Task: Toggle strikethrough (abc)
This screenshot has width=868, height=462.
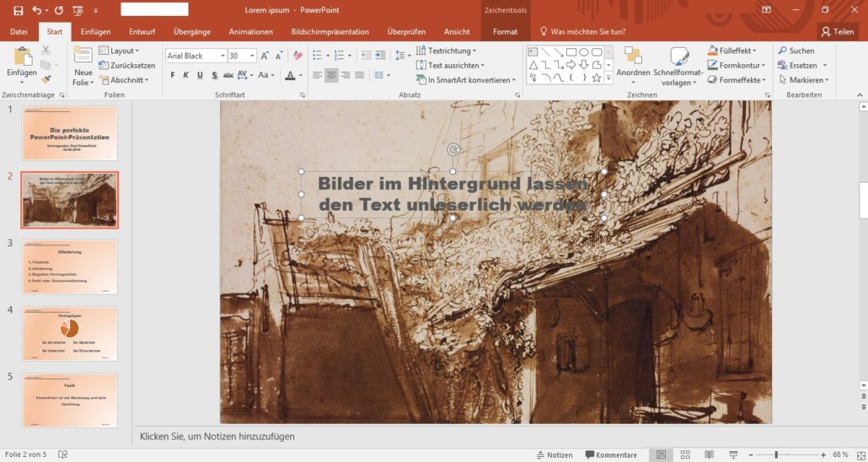Action: coord(228,75)
